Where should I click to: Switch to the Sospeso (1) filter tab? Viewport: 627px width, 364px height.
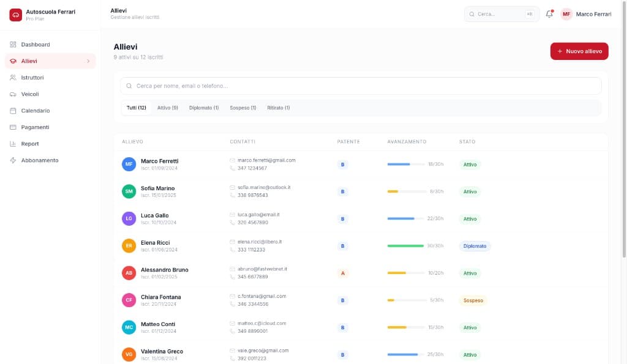pos(242,108)
